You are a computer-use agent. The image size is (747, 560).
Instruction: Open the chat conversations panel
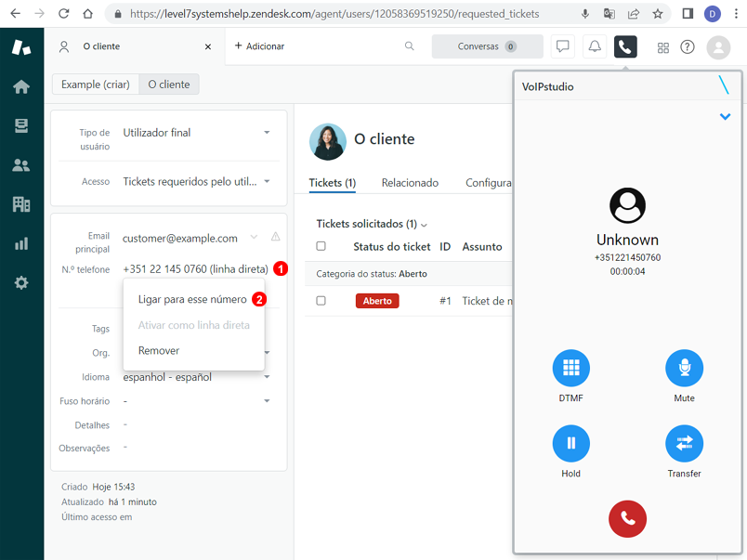point(563,46)
